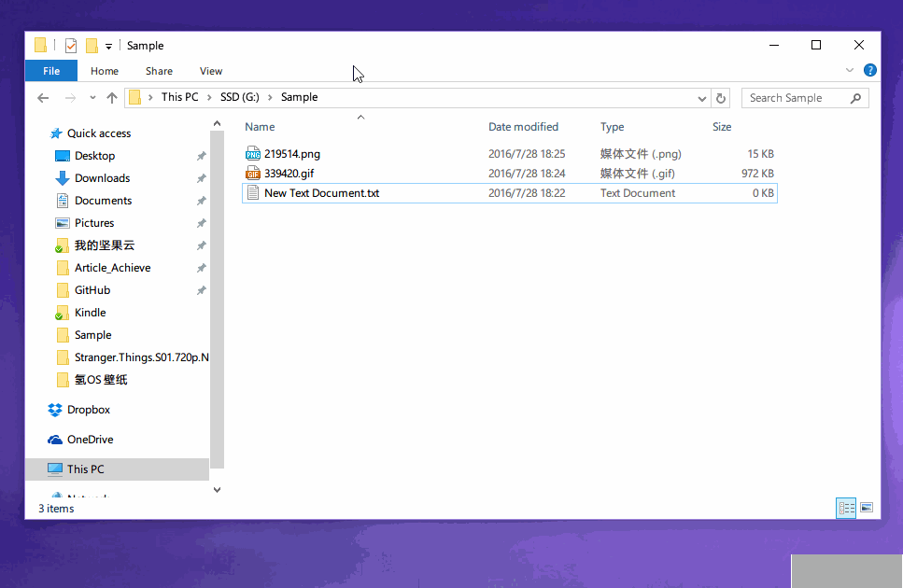Click the pin icon next to Article_Achieve
The height and width of the screenshot is (588, 903).
201,268
